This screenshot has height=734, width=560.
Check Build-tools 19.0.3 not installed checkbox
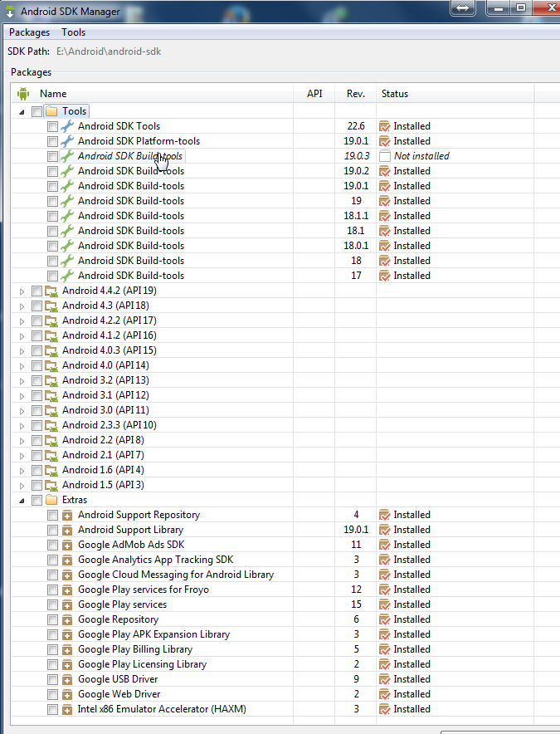pos(52,156)
